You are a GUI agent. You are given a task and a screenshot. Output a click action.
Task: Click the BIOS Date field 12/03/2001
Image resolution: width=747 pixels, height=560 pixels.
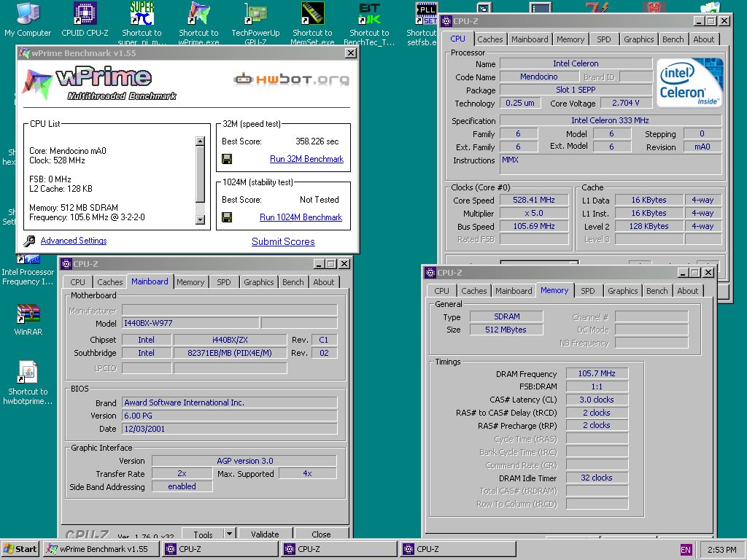230,429
